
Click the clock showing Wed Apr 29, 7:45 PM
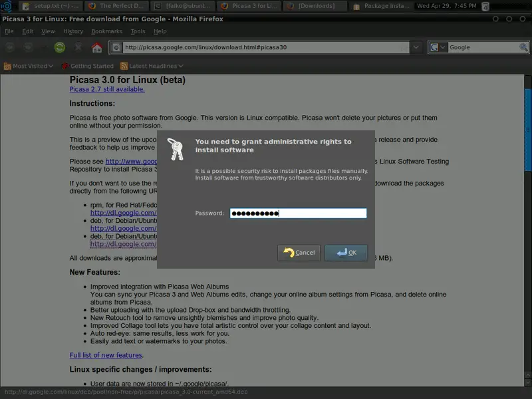446,6
